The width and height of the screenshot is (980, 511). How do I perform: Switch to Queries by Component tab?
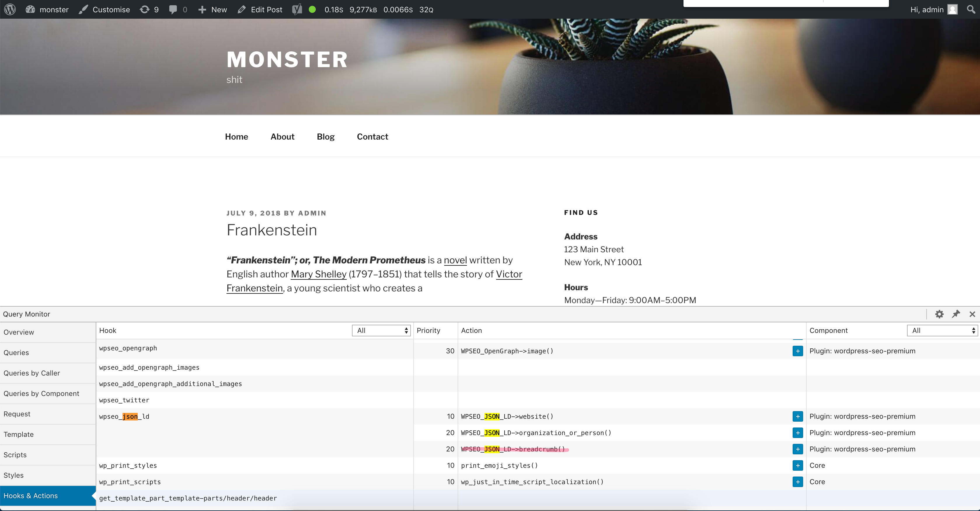point(48,394)
